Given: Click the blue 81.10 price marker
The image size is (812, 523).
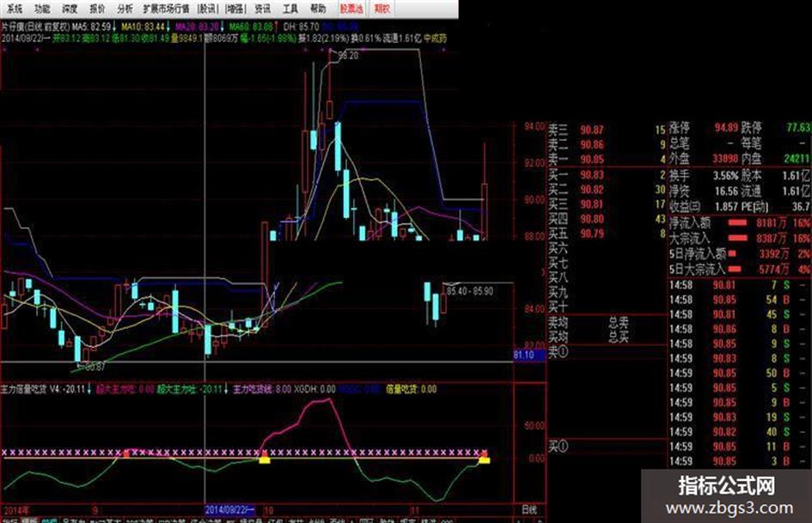Looking at the screenshot, I should pos(529,355).
